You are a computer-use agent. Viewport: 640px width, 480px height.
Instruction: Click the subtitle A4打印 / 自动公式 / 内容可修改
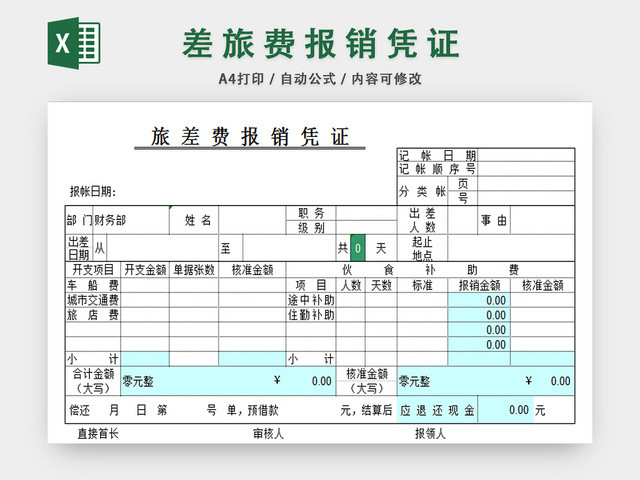320,79
